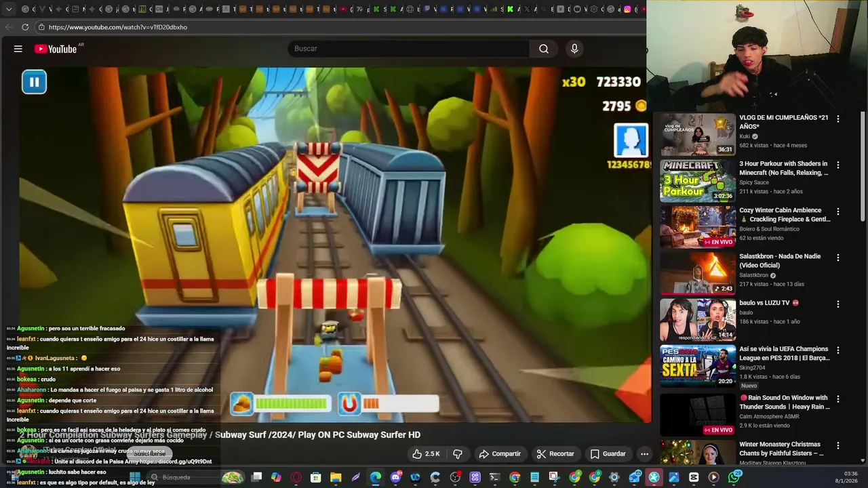Open the Nada De Nadie video thumbnail

coord(698,273)
